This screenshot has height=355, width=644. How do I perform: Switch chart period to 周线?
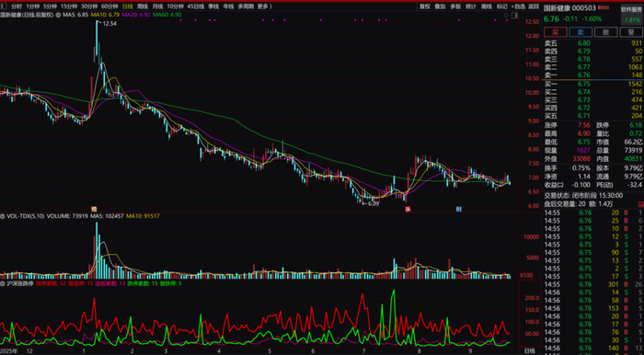[x=142, y=6]
